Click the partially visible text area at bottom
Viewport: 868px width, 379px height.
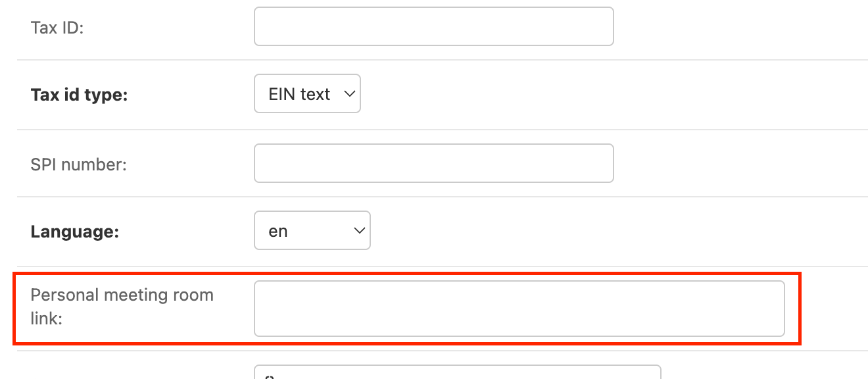coord(457,373)
